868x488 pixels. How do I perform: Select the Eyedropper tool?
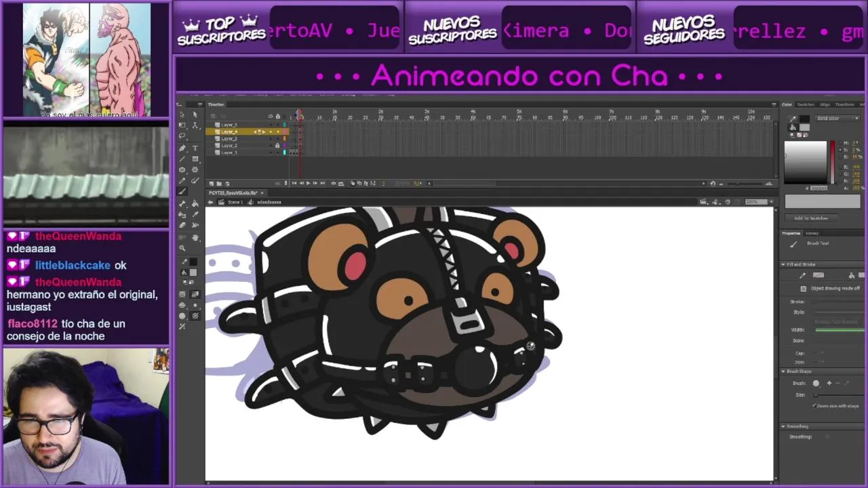coord(195,214)
